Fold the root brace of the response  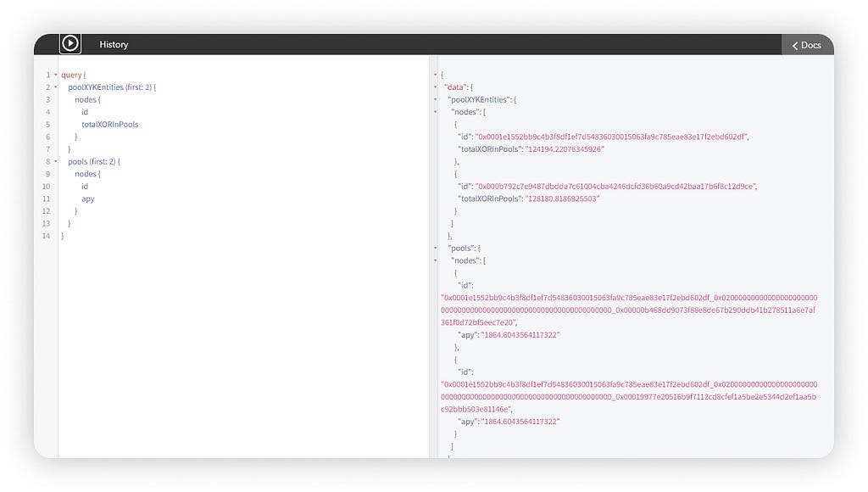point(435,75)
